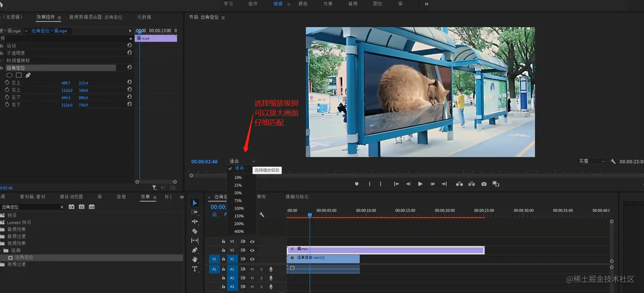Select the Hand tool
This screenshot has height=293, width=644.
click(x=195, y=259)
